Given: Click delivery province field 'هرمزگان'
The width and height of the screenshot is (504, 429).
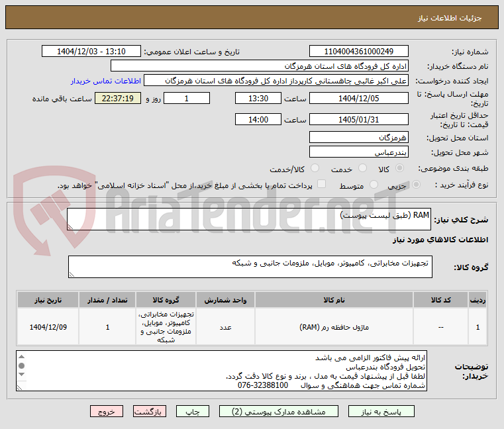Looking at the screenshot, I should (x=359, y=137).
